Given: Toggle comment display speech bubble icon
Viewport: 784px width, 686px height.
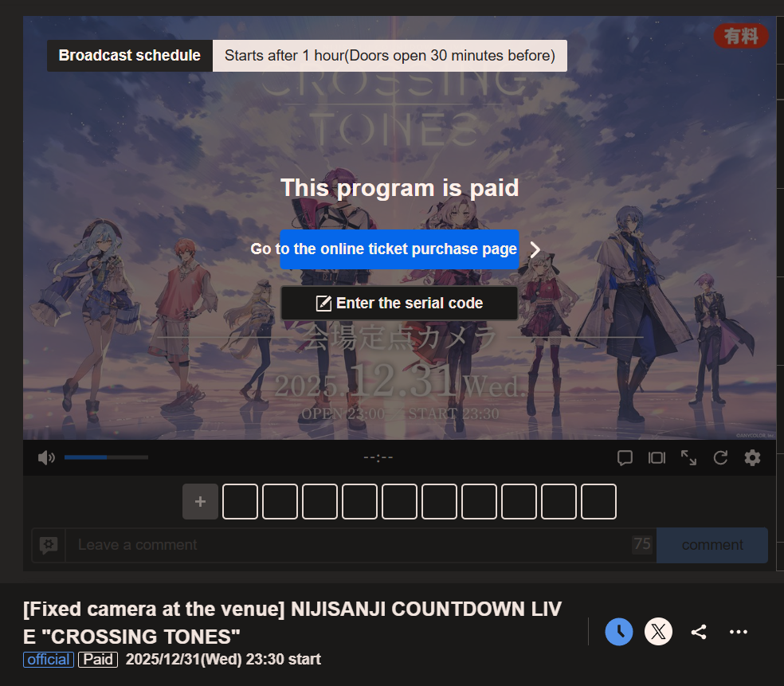Looking at the screenshot, I should [625, 457].
